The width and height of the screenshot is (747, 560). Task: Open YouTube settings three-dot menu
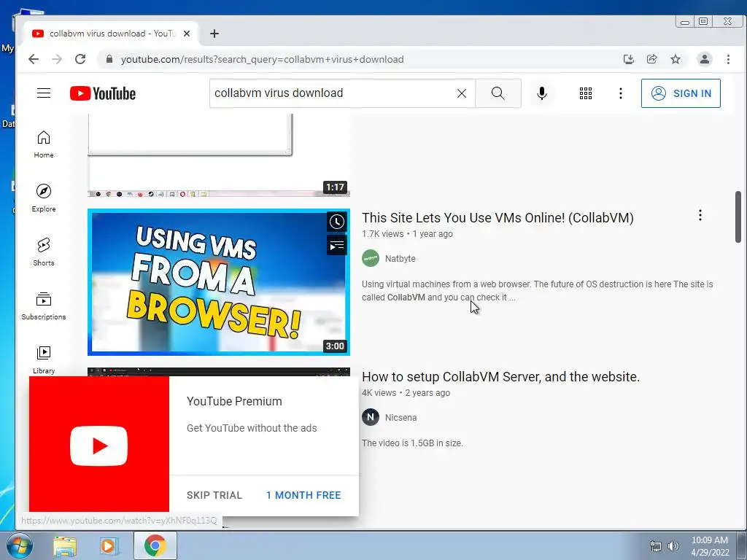tap(620, 93)
